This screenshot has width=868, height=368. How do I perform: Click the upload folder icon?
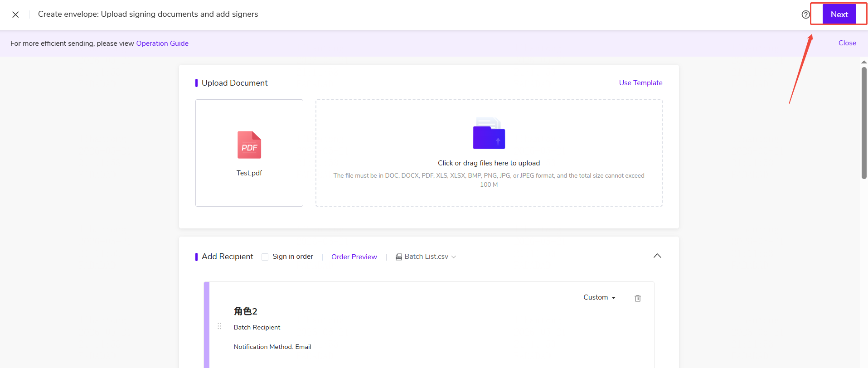(x=489, y=133)
